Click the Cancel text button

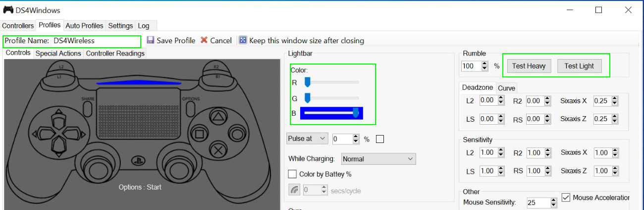(x=221, y=41)
